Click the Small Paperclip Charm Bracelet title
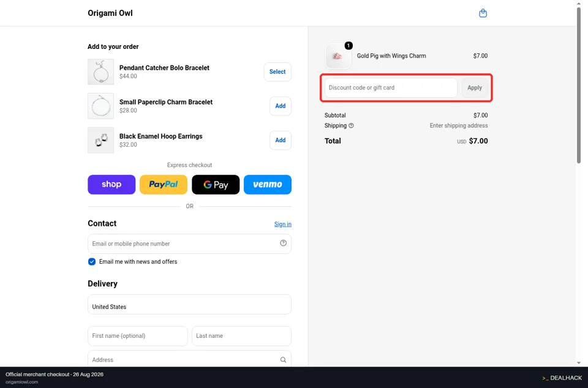 [166, 102]
